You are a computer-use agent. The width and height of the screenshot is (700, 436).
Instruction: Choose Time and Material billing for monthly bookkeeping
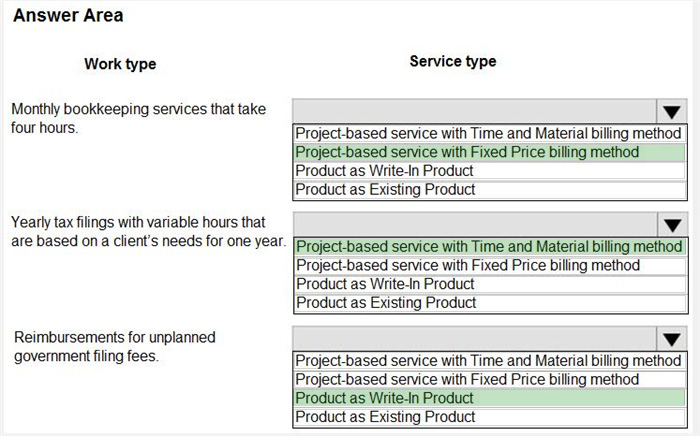[x=489, y=134]
